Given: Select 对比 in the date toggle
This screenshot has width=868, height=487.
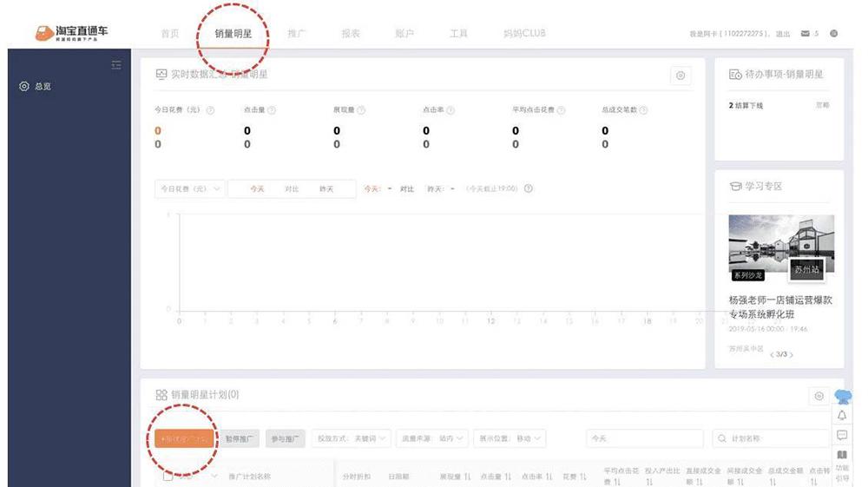Looking at the screenshot, I should (x=292, y=188).
